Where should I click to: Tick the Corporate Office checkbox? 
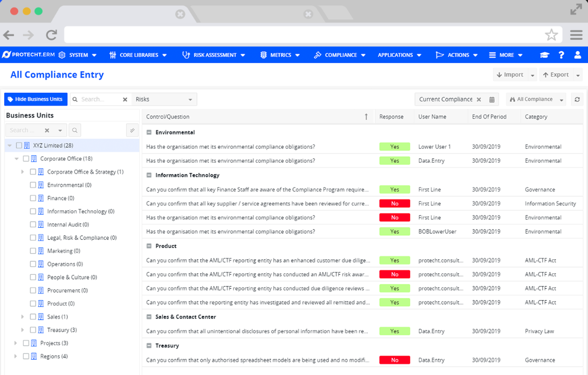point(25,158)
